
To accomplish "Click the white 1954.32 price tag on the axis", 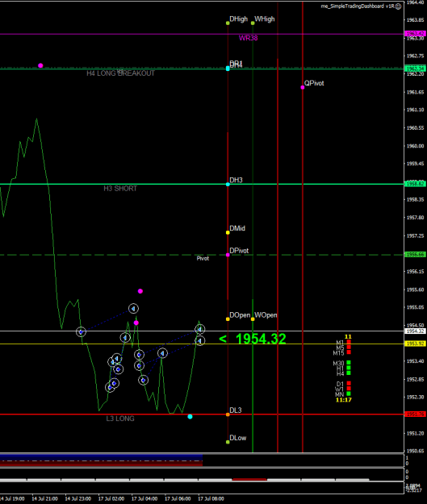I will point(415,331).
